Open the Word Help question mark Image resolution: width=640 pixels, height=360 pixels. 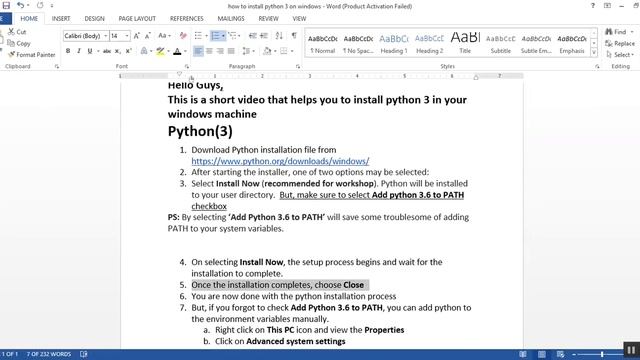(593, 6)
